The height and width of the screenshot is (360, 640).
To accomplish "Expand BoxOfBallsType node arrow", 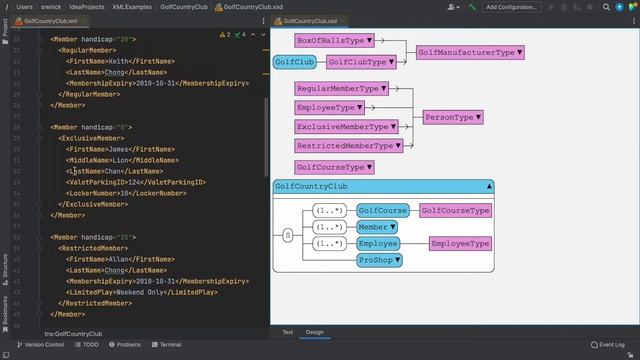I will point(369,40).
